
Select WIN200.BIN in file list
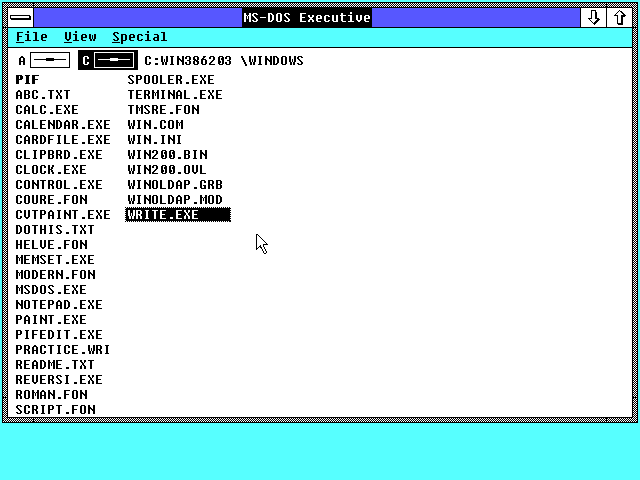pos(167,155)
